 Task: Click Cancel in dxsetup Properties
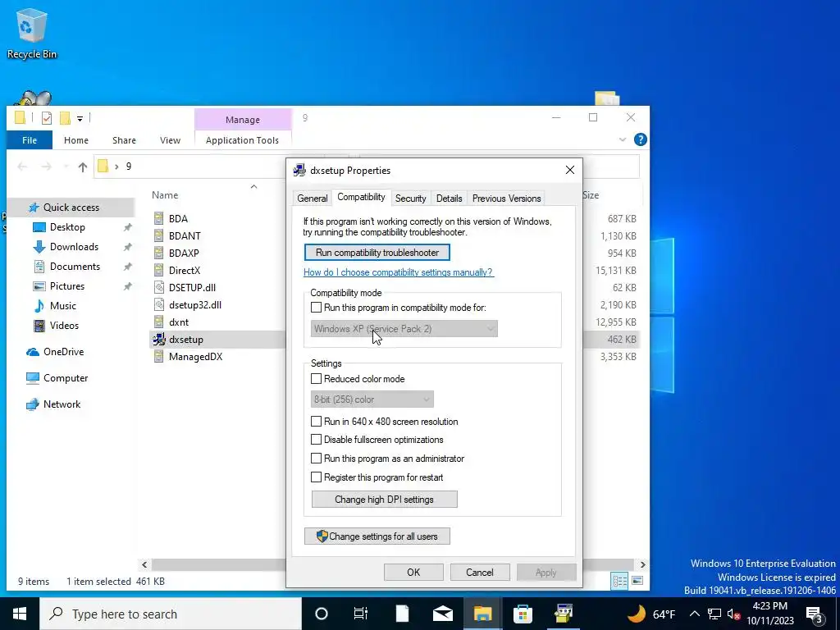(x=479, y=572)
